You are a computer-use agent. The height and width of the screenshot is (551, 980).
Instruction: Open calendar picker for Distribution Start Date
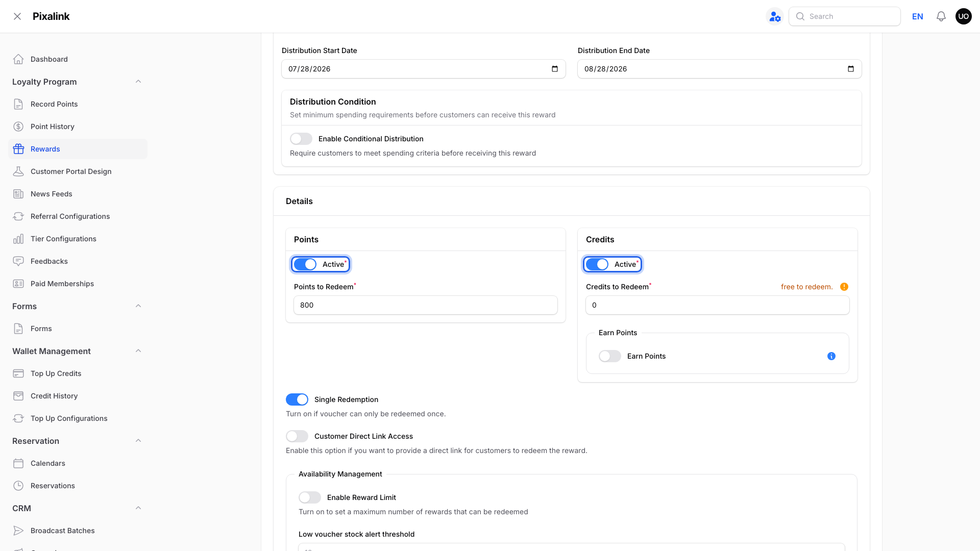point(555,69)
